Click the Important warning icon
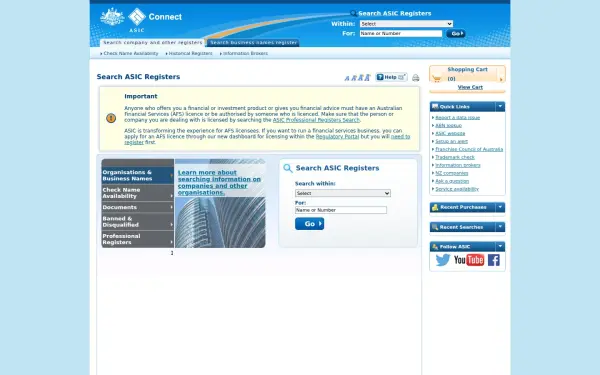This screenshot has width=600, height=375. click(x=111, y=118)
